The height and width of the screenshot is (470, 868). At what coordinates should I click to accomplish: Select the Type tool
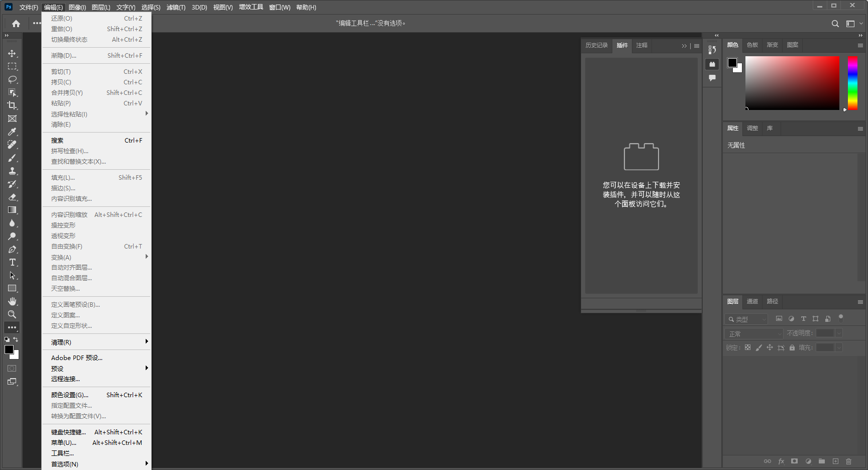(13, 262)
